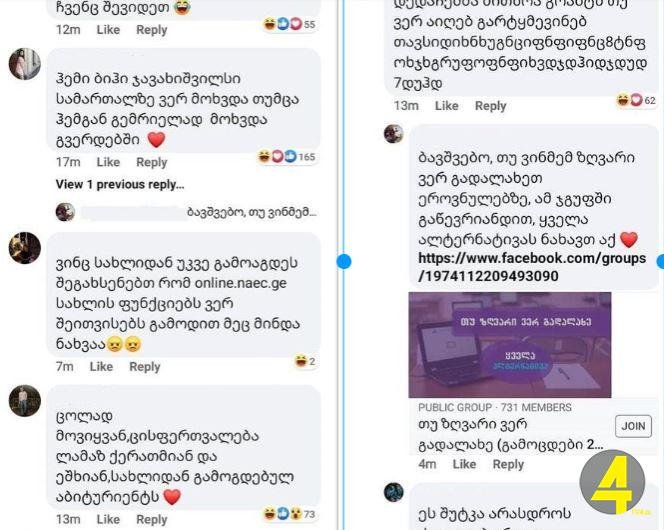Reply to the 7m online.naec.ge comment
The width and height of the screenshot is (664, 530).
tap(144, 367)
